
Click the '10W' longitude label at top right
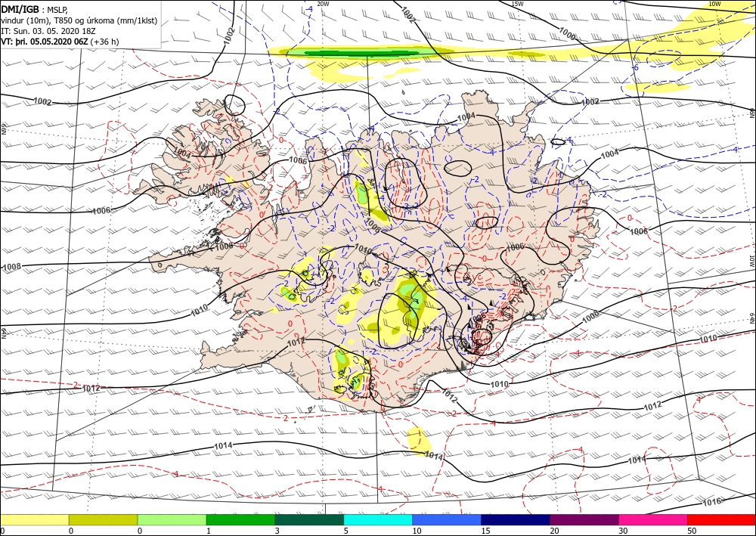714,4
